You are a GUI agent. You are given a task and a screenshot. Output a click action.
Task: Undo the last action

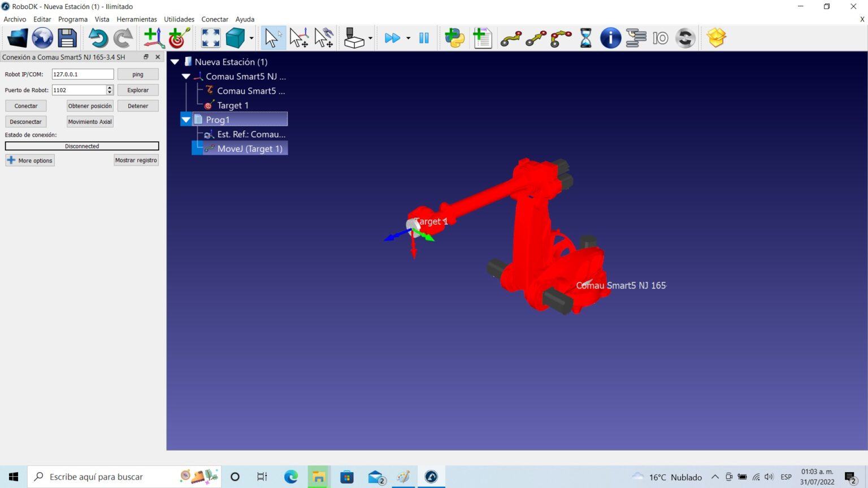[97, 38]
